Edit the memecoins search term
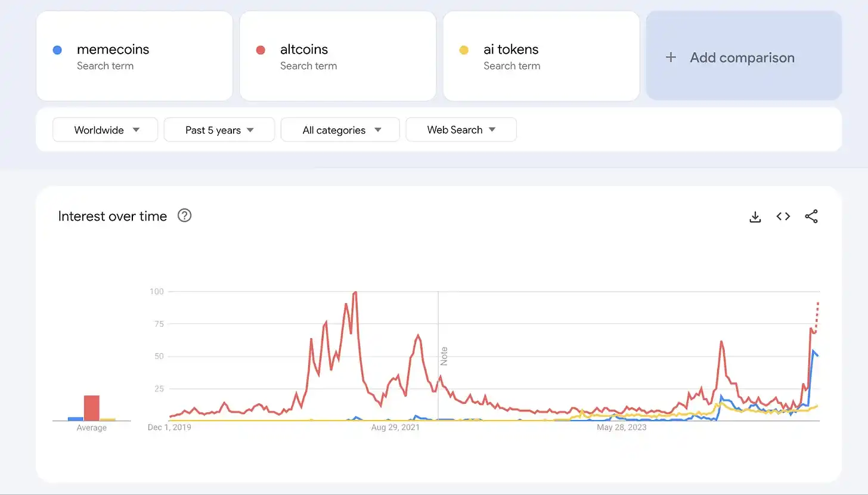868x495 pixels. click(x=113, y=49)
